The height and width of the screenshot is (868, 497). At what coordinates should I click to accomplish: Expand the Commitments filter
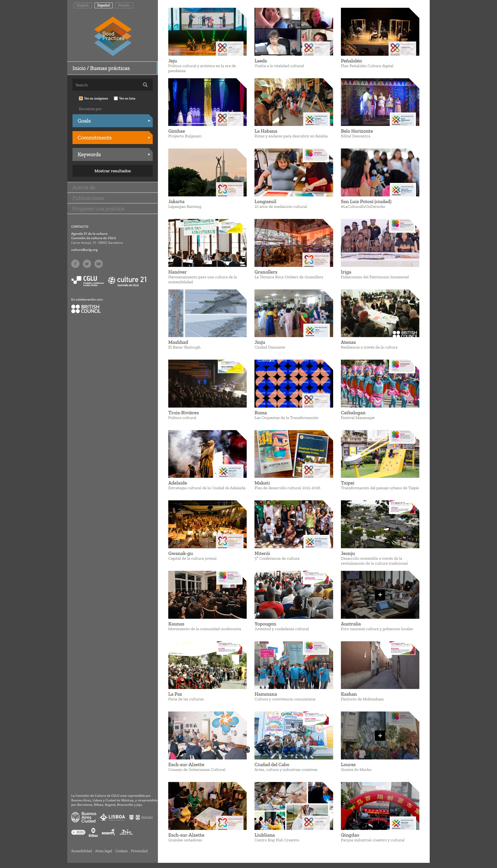coord(112,138)
